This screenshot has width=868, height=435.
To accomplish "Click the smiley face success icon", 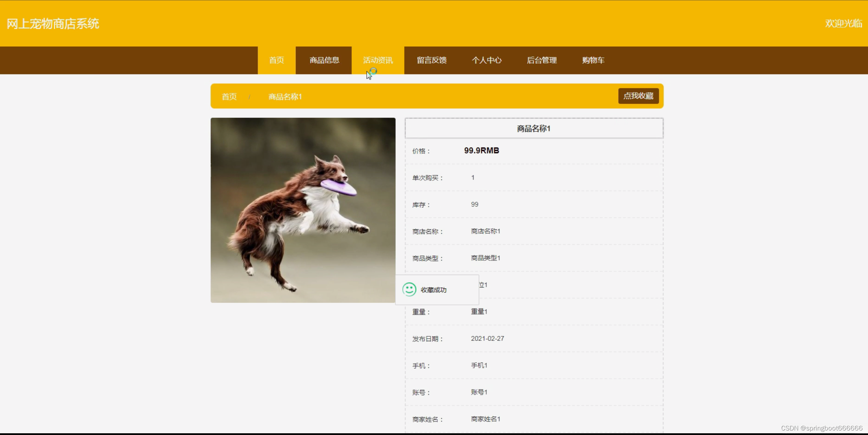I will pos(409,290).
